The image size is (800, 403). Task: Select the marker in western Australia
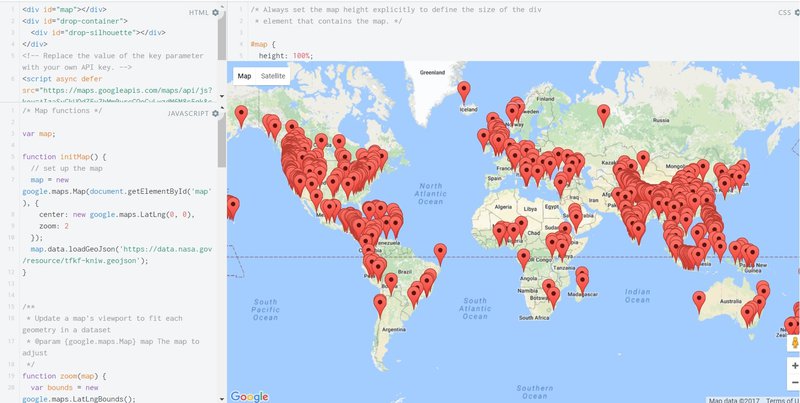coord(699,299)
